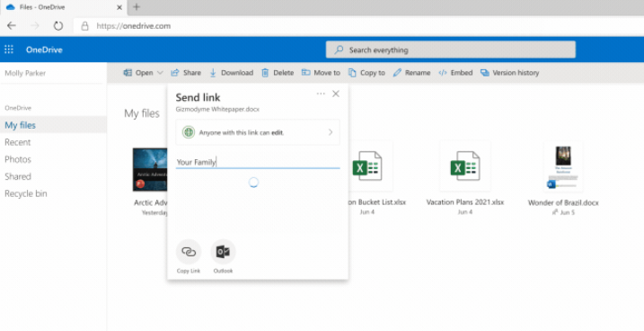
Task: Select My files in the sidebar
Action: [53, 125]
